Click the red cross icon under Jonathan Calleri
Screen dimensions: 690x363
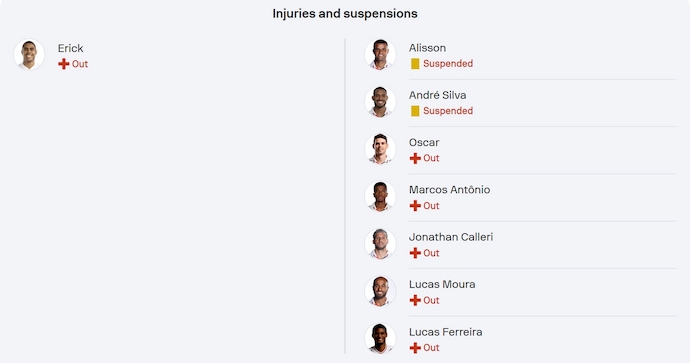pyautogui.click(x=415, y=253)
